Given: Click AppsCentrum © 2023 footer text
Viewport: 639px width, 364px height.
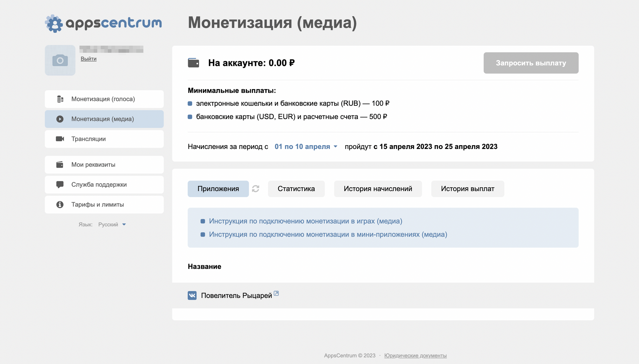Looking at the screenshot, I should click(x=349, y=356).
